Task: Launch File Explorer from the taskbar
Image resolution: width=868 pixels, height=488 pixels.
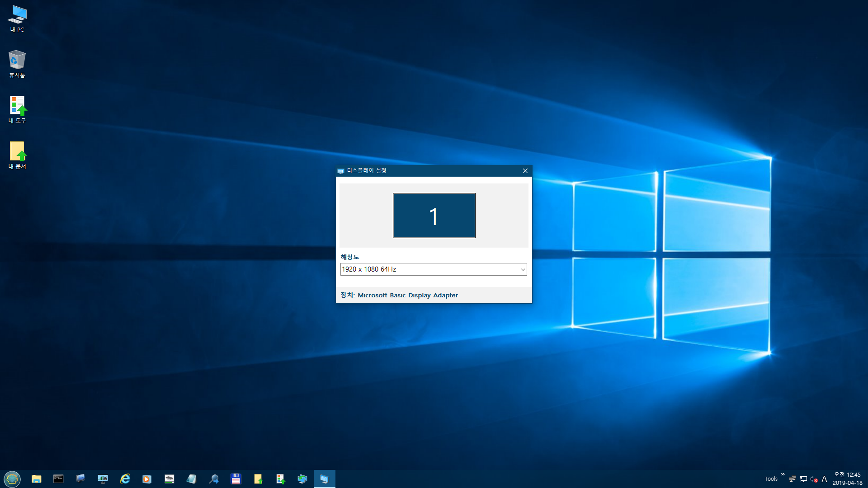Action: click(37, 479)
